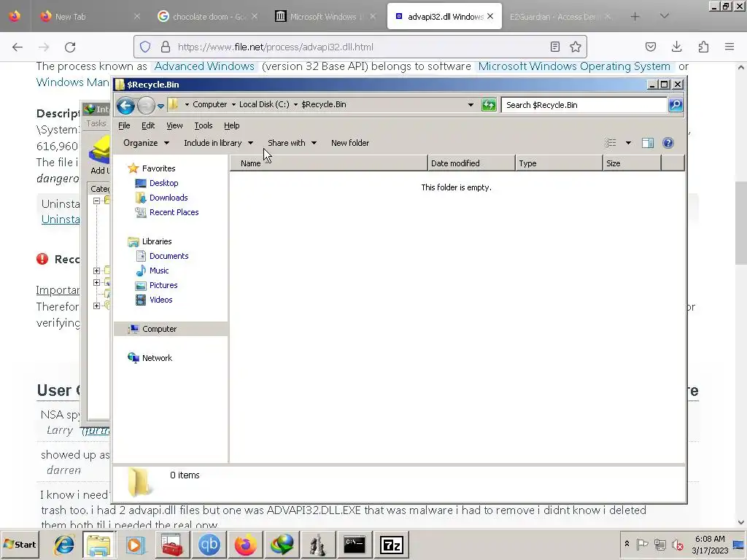Open Music library
747x560 pixels.
158,271
